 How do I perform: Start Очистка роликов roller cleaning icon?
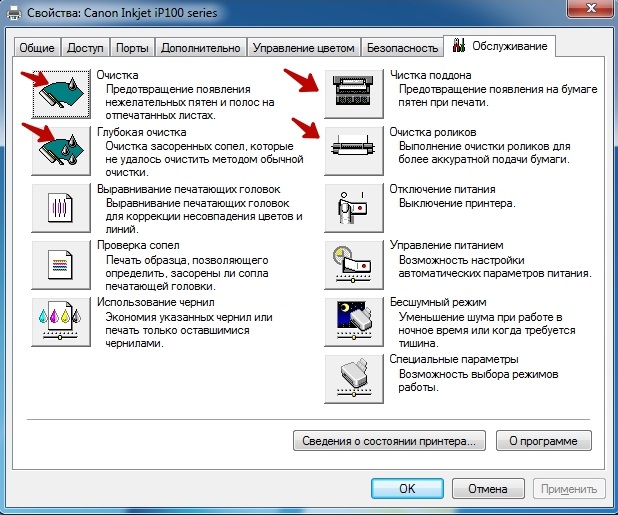click(352, 150)
